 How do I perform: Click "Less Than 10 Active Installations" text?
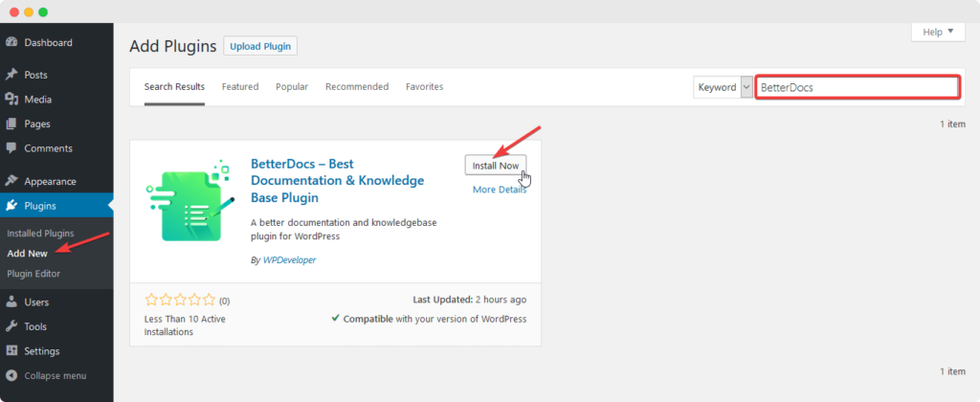[x=185, y=325]
